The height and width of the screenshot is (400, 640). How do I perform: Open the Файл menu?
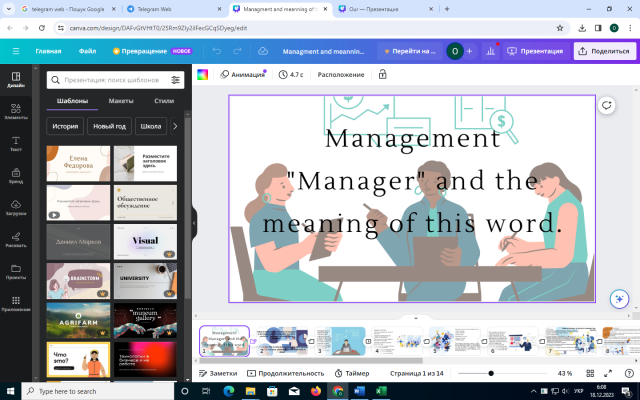point(87,51)
